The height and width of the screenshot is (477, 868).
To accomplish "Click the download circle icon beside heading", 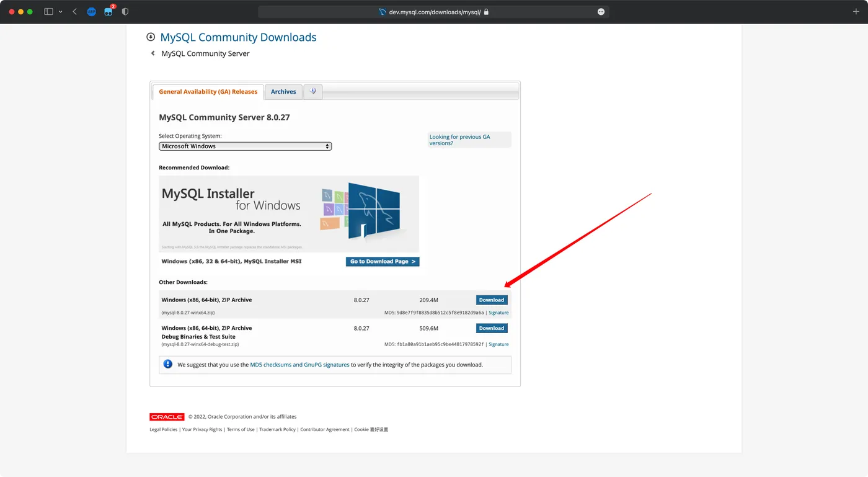I will [151, 37].
